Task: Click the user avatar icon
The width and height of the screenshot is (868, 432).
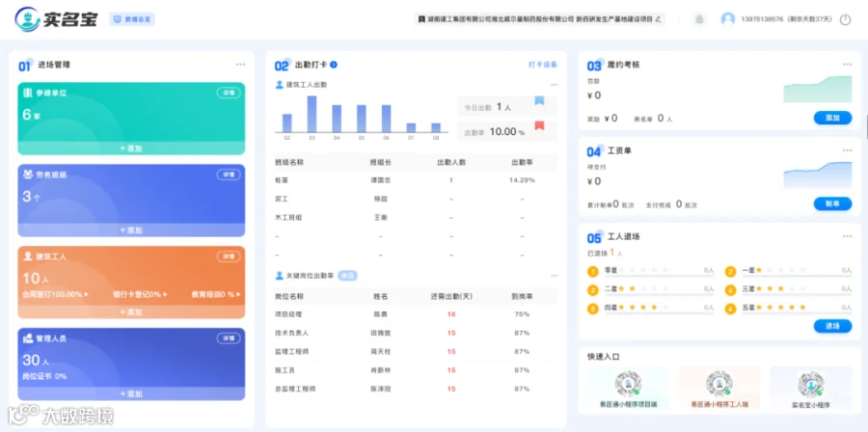Action: coord(727,19)
